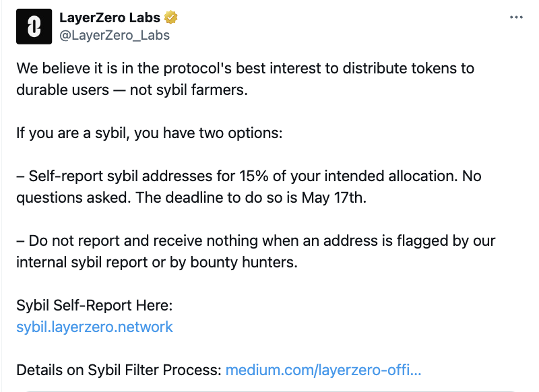Follow the sybil.layerzero.network link
Viewport: 539px width, 392px height.
[94, 327]
